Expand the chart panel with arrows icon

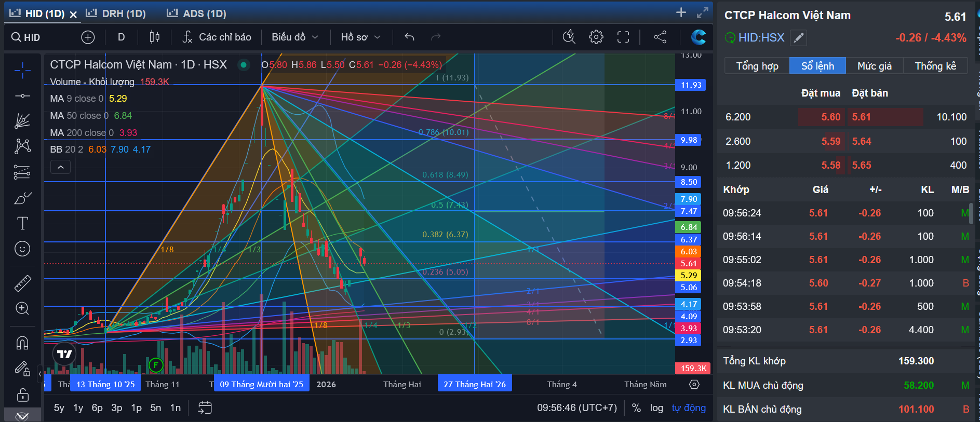click(x=703, y=12)
